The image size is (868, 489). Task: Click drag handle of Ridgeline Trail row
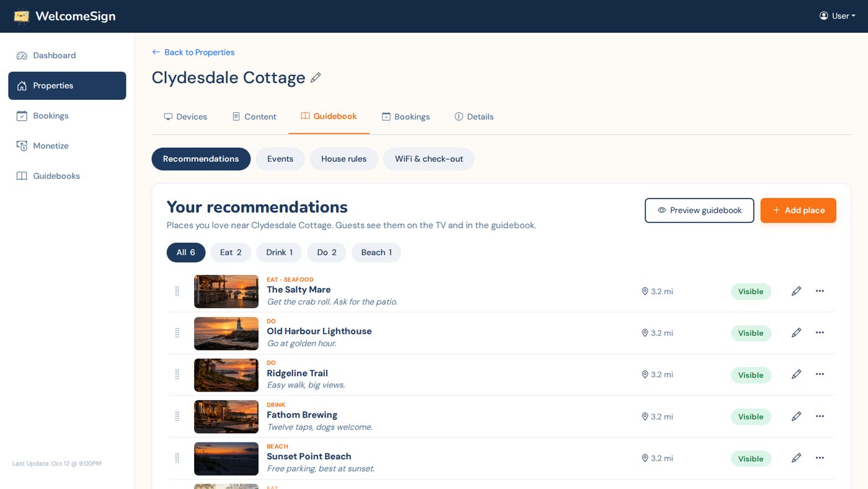[x=177, y=374]
